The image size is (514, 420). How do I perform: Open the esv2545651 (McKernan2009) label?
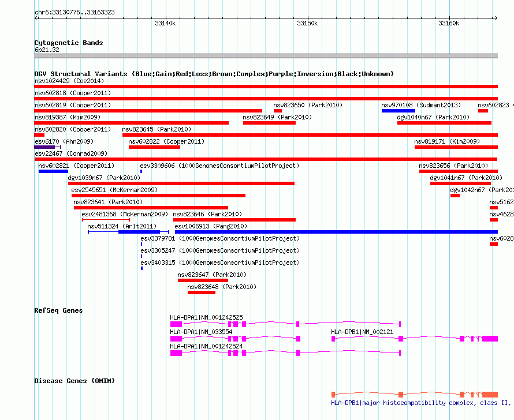pos(114,190)
